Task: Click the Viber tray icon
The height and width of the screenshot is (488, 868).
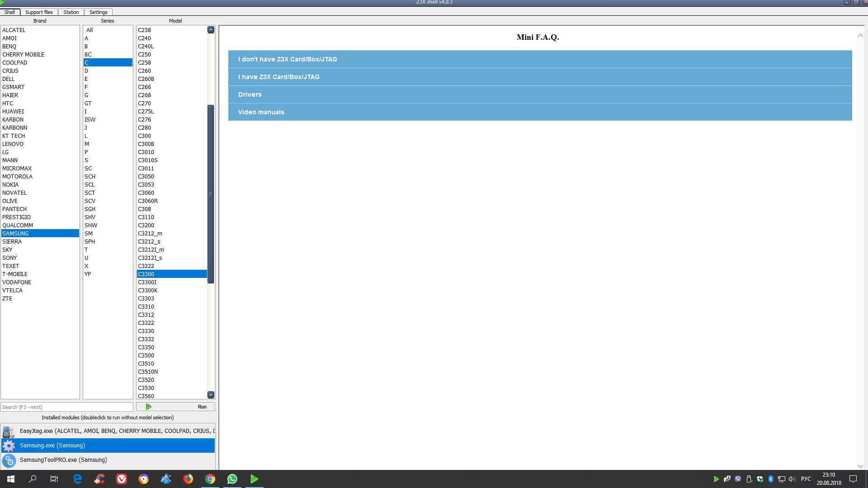Action: pyautogui.click(x=738, y=479)
